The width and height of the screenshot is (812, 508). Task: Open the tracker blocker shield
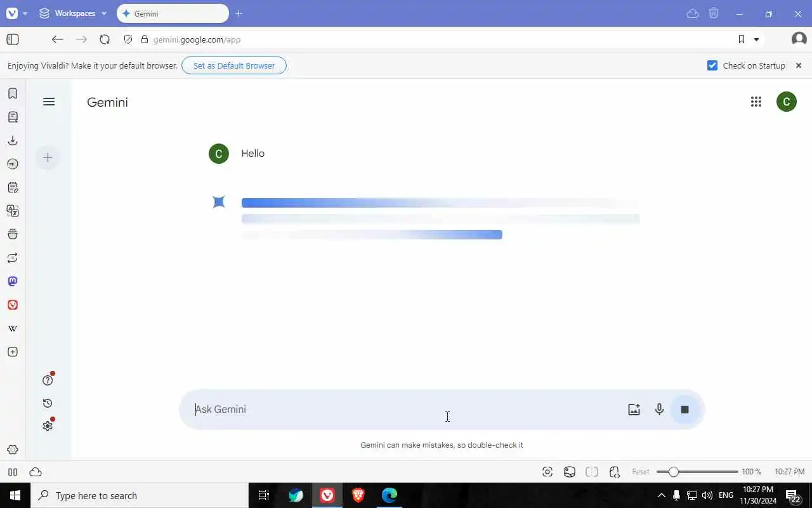coord(128,39)
